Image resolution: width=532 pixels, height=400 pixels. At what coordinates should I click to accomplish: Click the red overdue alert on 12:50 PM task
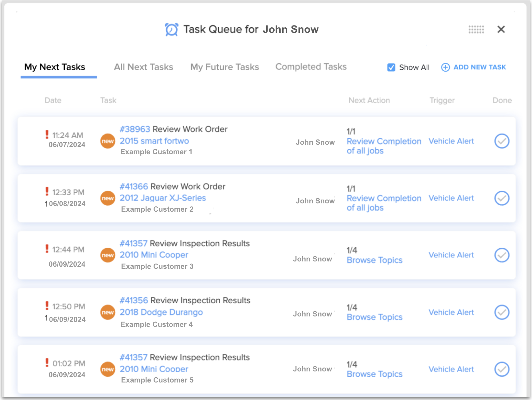[x=47, y=306]
